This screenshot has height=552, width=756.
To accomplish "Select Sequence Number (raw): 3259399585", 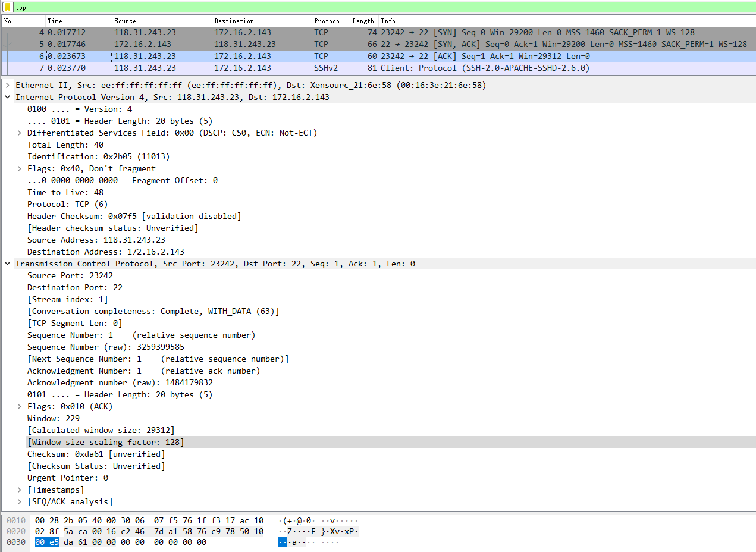I will point(105,347).
